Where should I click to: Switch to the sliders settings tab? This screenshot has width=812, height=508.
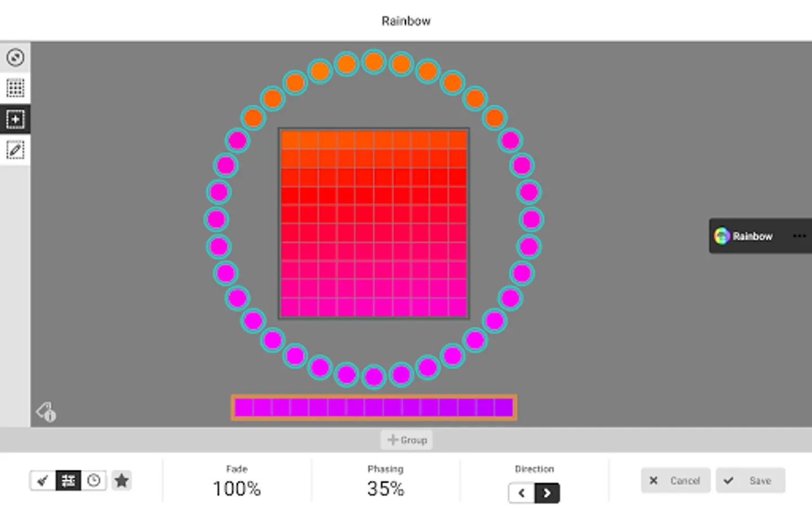[68, 481]
